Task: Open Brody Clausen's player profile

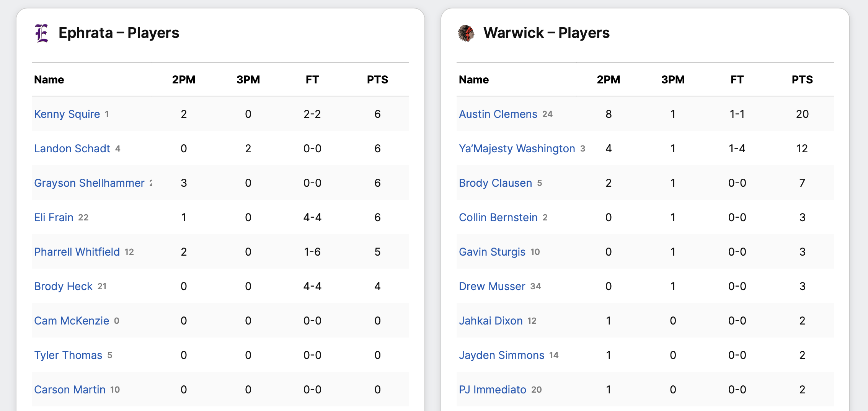Action: click(495, 183)
